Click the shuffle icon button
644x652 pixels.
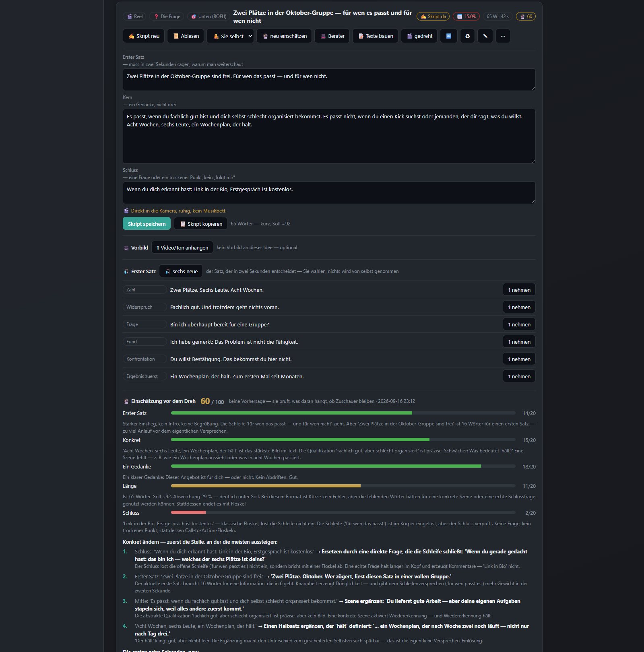click(448, 36)
